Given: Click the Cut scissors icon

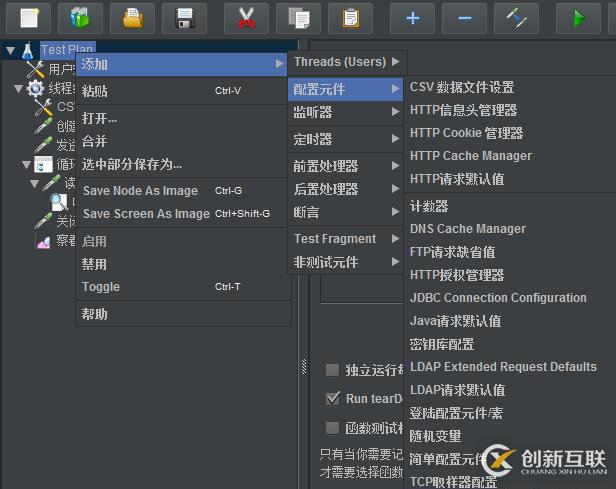Looking at the screenshot, I should coord(246,18).
